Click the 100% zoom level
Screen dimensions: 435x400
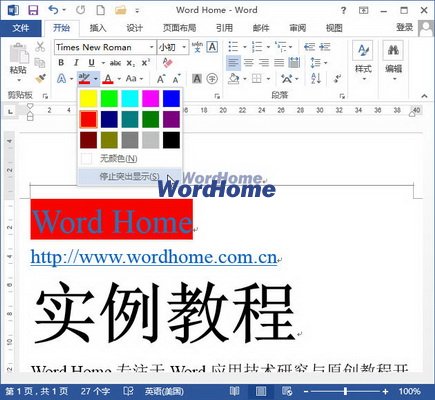[x=410, y=391]
